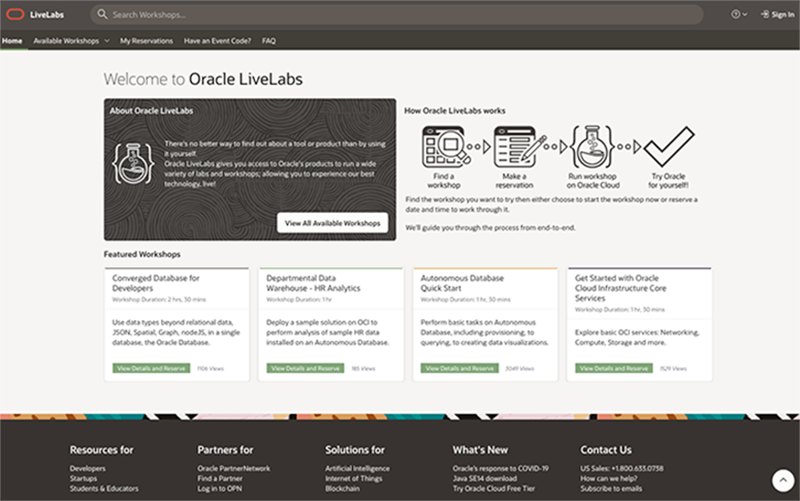
Task: Click the How Oracle LiveLabs works heading
Action: (455, 111)
